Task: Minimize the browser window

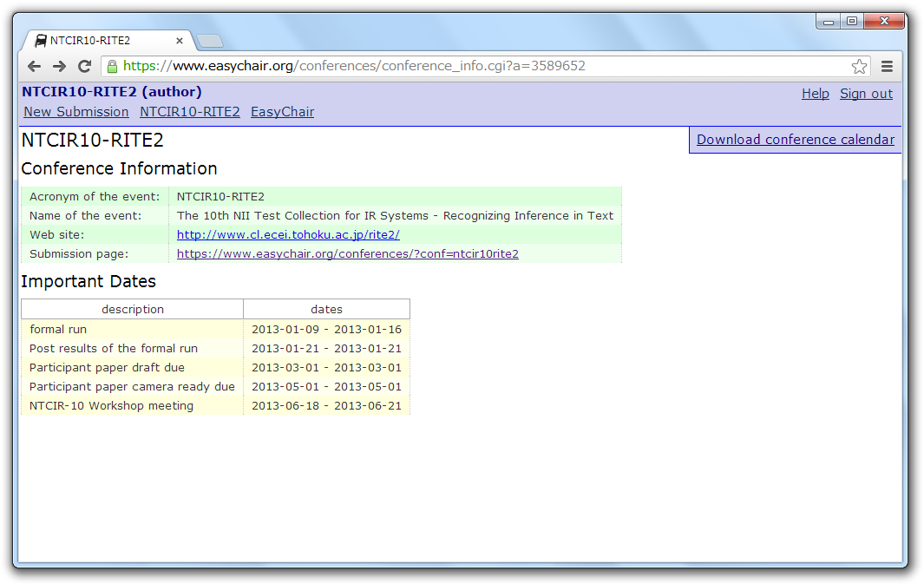Action: tap(829, 21)
